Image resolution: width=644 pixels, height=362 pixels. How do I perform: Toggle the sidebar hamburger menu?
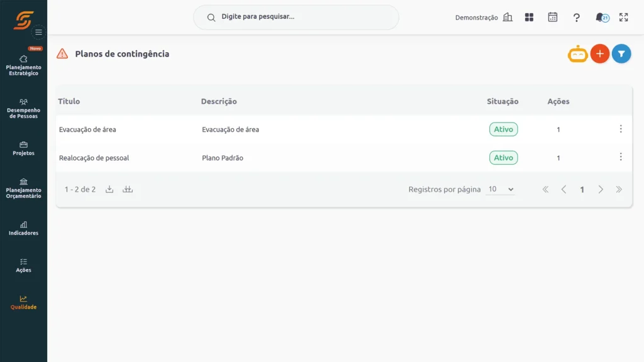click(x=38, y=32)
